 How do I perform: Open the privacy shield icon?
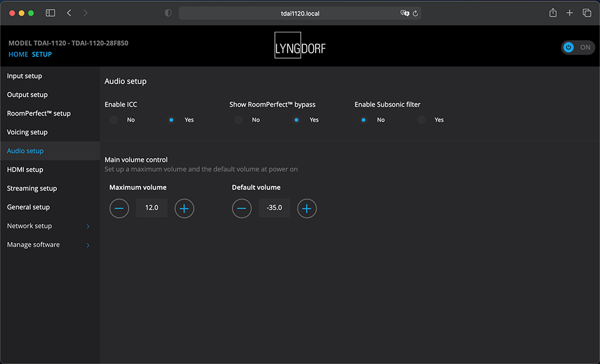168,13
